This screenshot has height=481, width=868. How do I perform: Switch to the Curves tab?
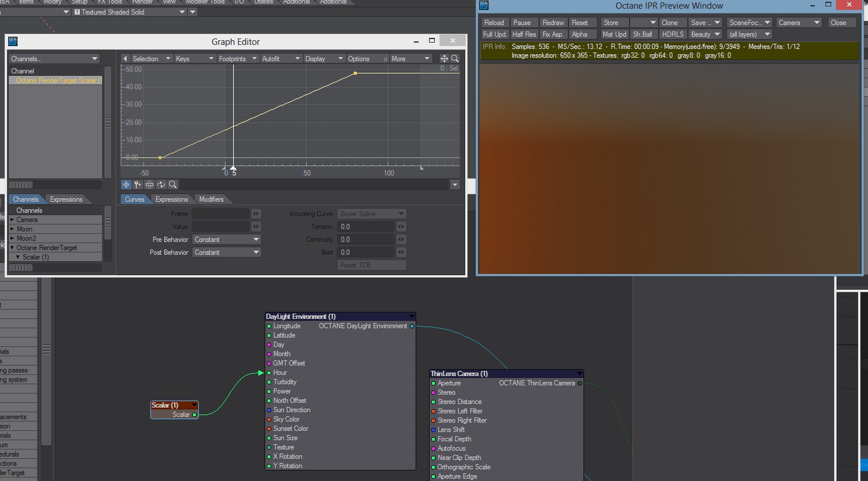pos(134,199)
